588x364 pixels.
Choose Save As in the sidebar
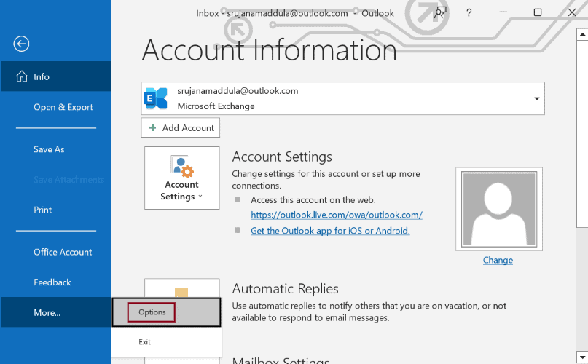pos(49,149)
